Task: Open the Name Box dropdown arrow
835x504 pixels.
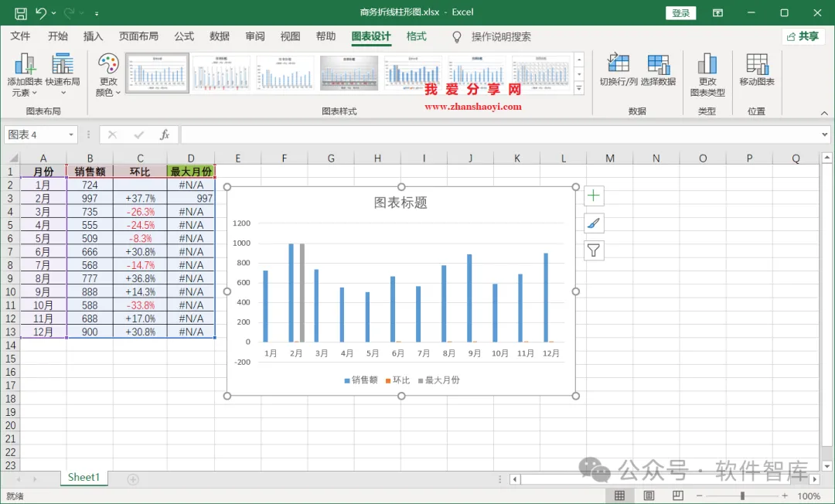Action: click(x=71, y=135)
